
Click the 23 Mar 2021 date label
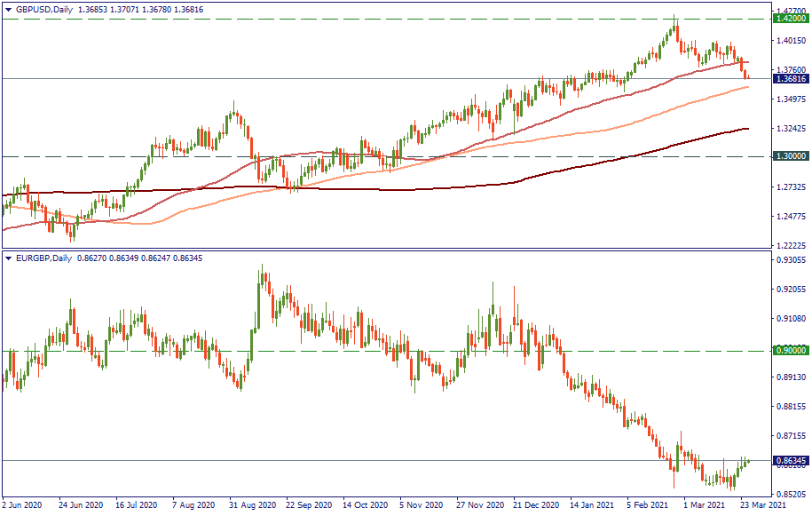pos(761,505)
